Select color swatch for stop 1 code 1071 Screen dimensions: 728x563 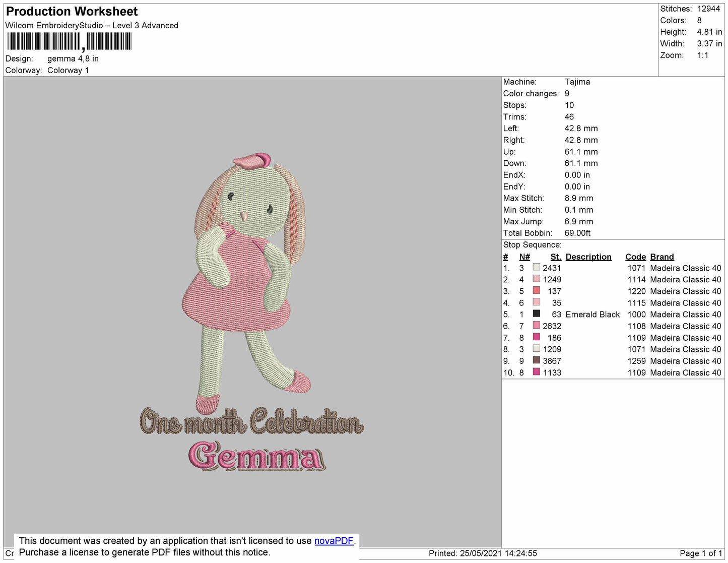537,267
